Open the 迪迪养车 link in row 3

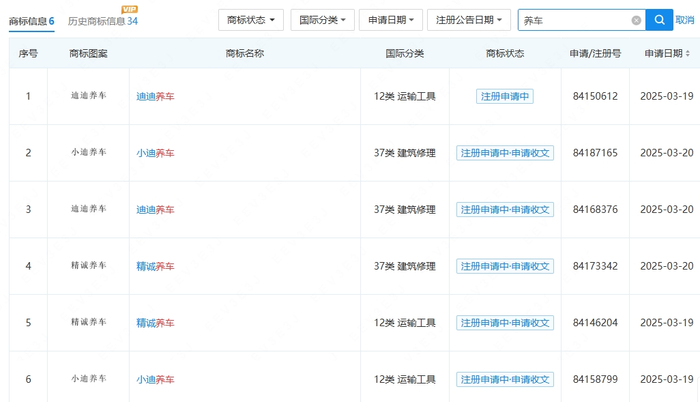pos(155,210)
